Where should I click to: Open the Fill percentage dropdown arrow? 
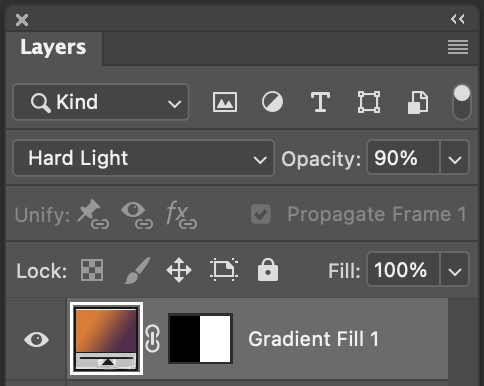(x=455, y=270)
